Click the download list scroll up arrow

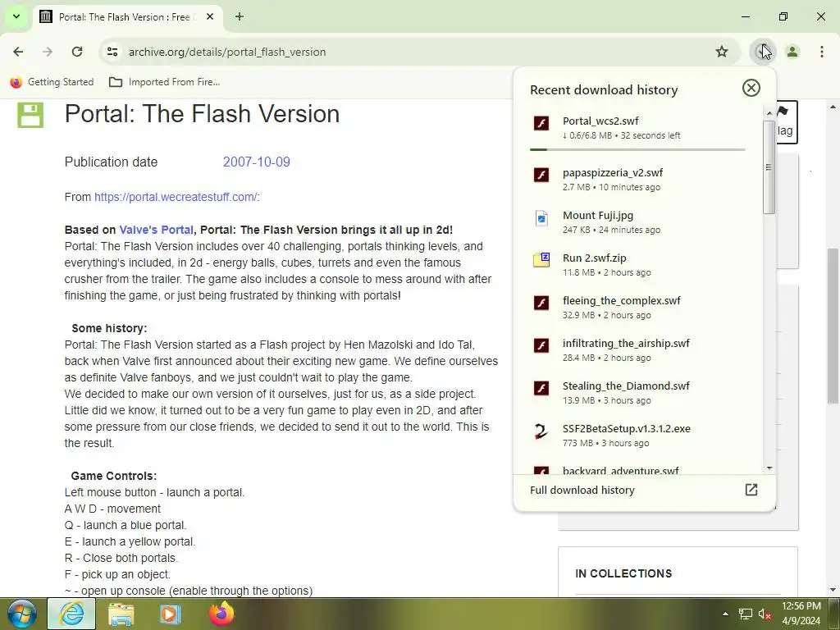click(x=769, y=112)
